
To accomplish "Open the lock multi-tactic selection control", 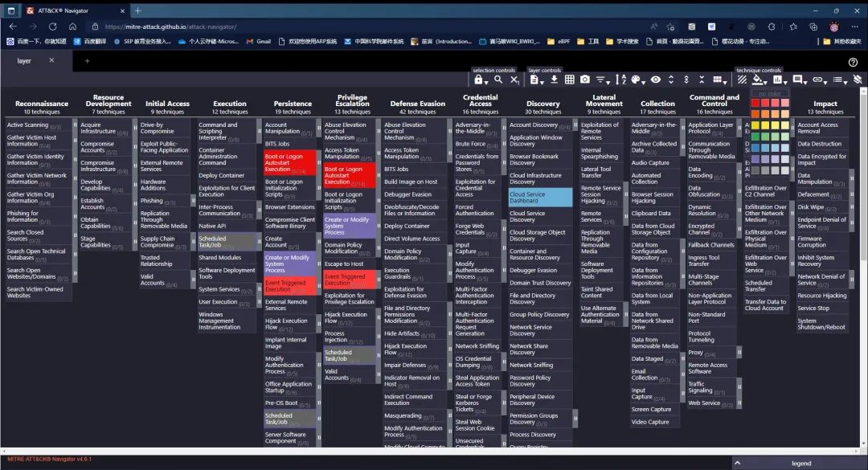I will click(480, 80).
